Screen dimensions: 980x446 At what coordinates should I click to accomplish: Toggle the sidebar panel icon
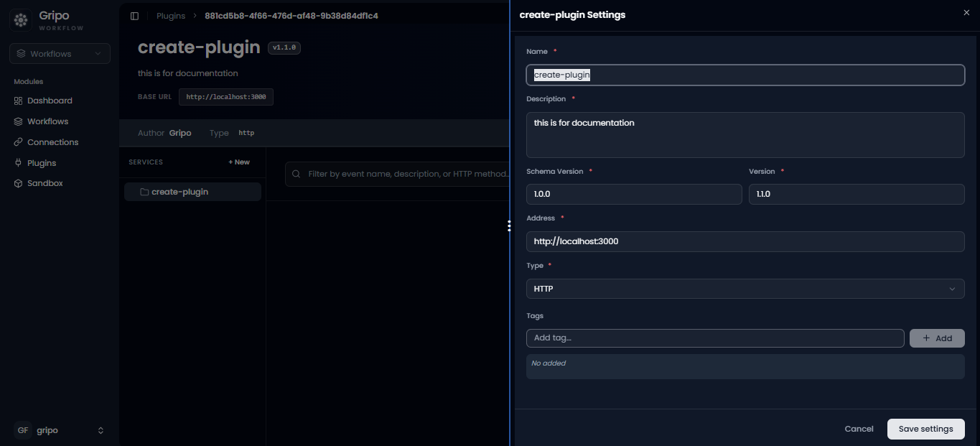pos(134,16)
